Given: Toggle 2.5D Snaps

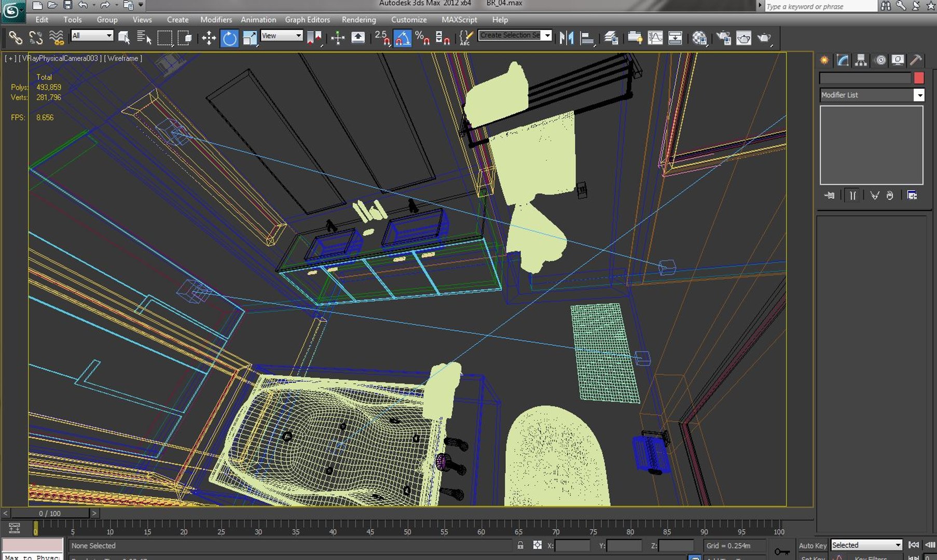Looking at the screenshot, I should click(382, 38).
